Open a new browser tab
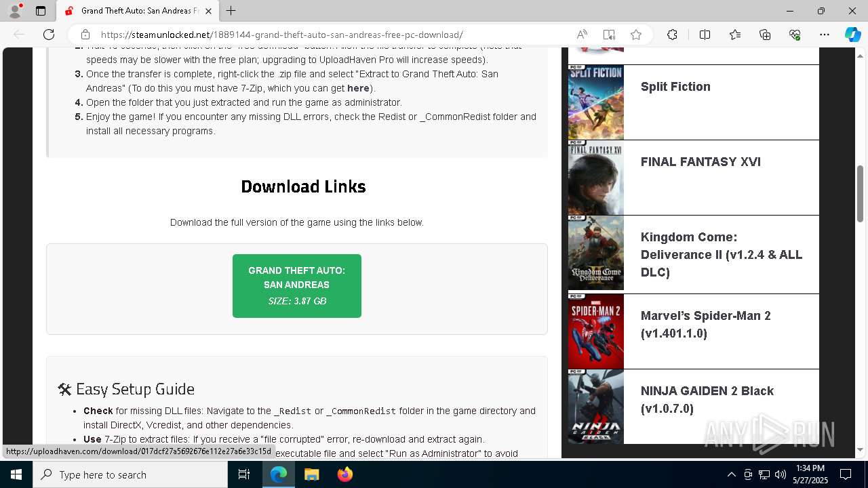Image resolution: width=868 pixels, height=488 pixels. point(231,11)
